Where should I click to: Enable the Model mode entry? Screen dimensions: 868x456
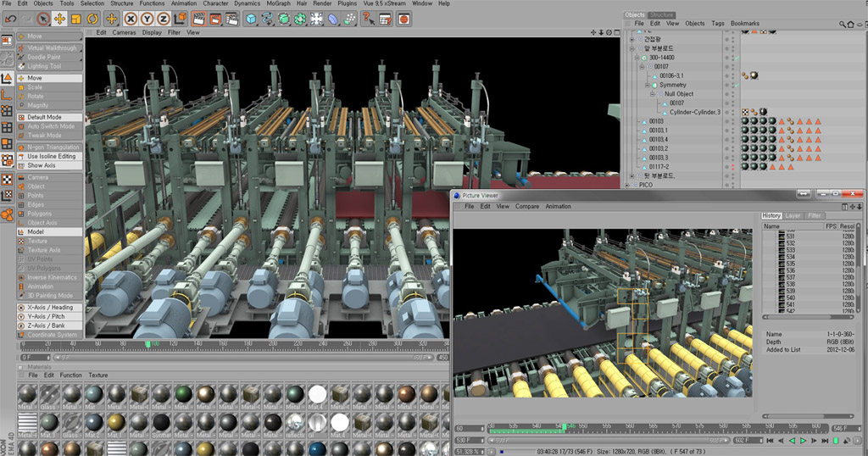[x=50, y=232]
